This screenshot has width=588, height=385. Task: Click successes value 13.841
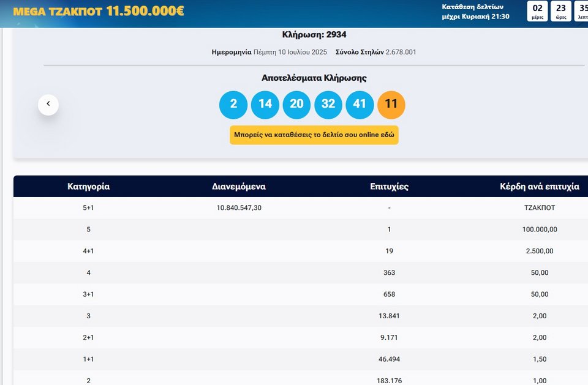point(390,316)
